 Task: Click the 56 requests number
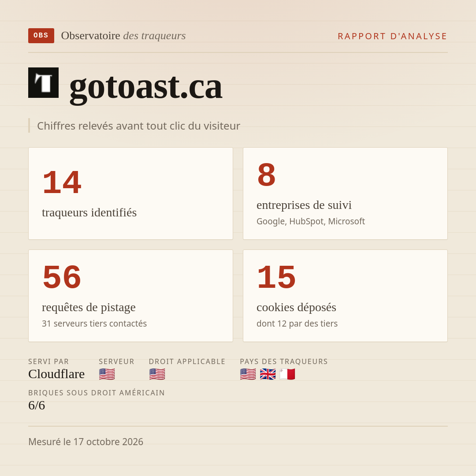[62, 277]
